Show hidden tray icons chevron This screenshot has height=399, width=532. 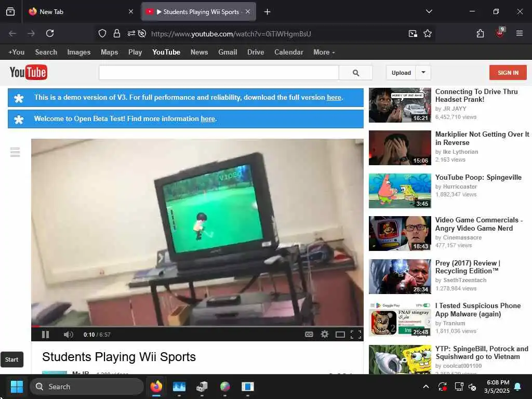click(x=426, y=387)
